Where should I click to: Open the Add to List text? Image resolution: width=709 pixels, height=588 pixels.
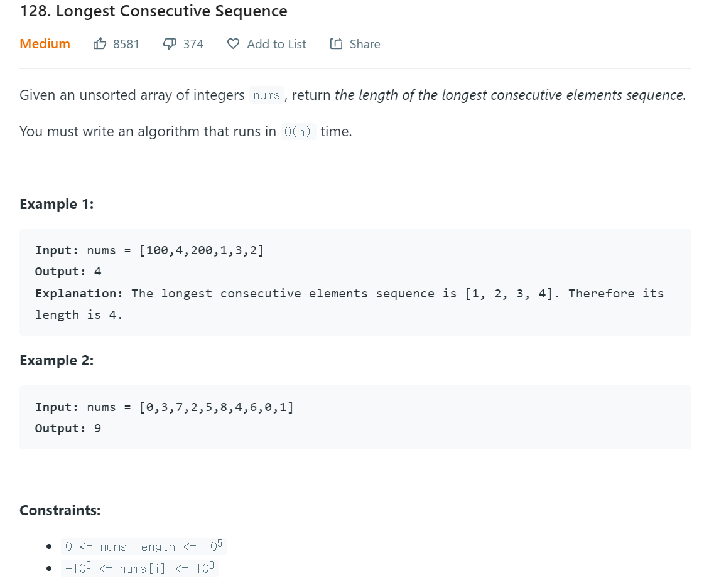tap(276, 44)
